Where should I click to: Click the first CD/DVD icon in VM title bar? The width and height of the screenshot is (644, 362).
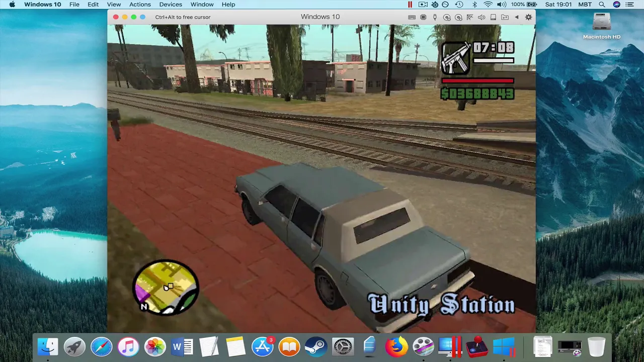447,17
